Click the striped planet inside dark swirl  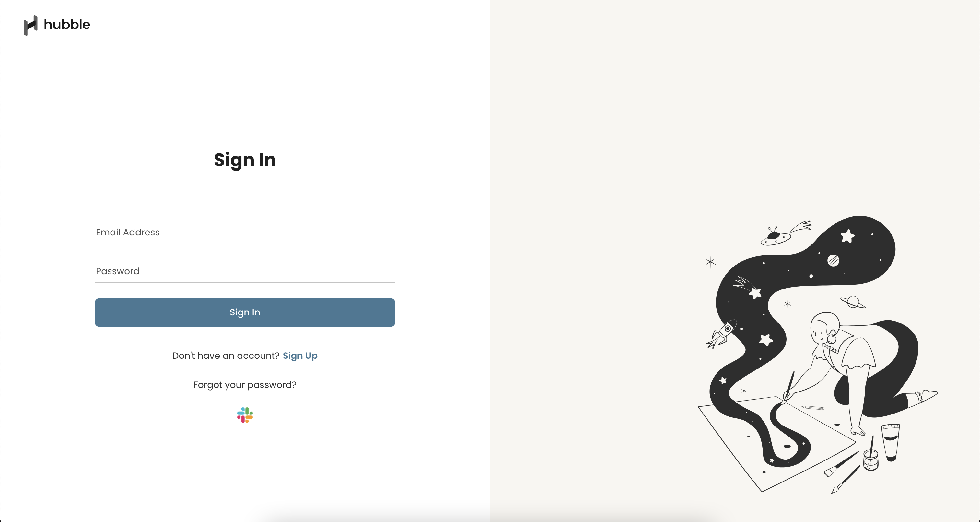tap(833, 260)
